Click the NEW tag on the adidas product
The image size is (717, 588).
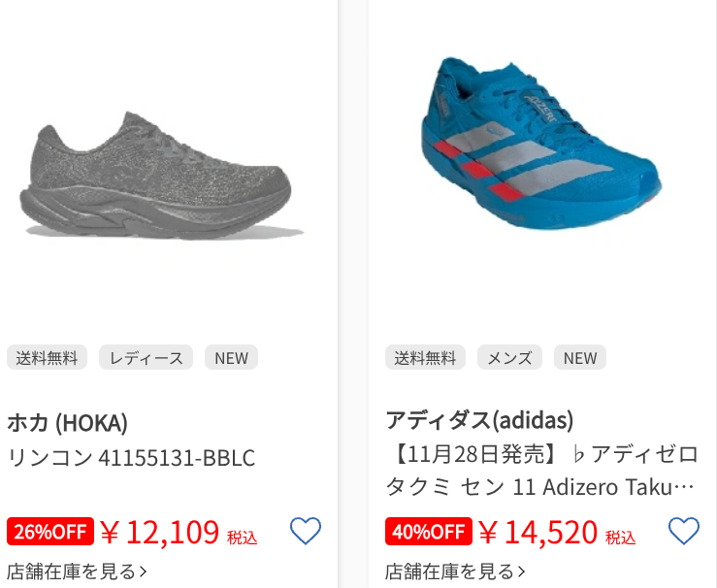point(580,358)
